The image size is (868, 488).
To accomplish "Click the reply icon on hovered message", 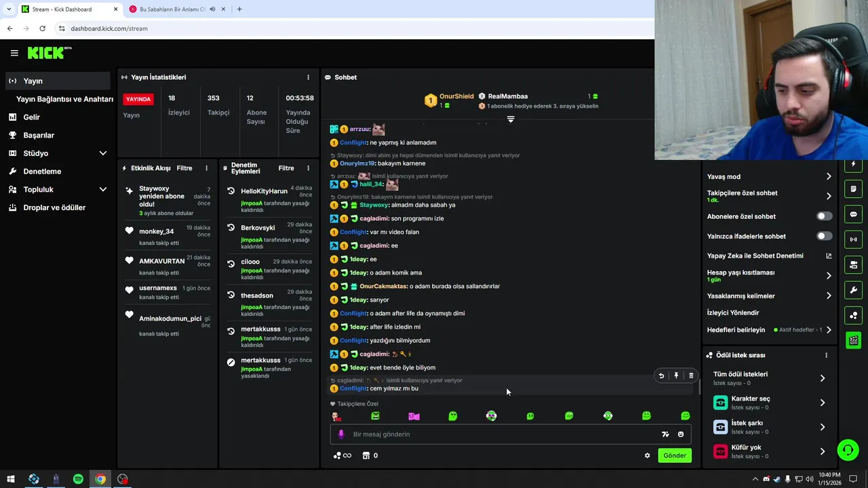I will click(661, 375).
